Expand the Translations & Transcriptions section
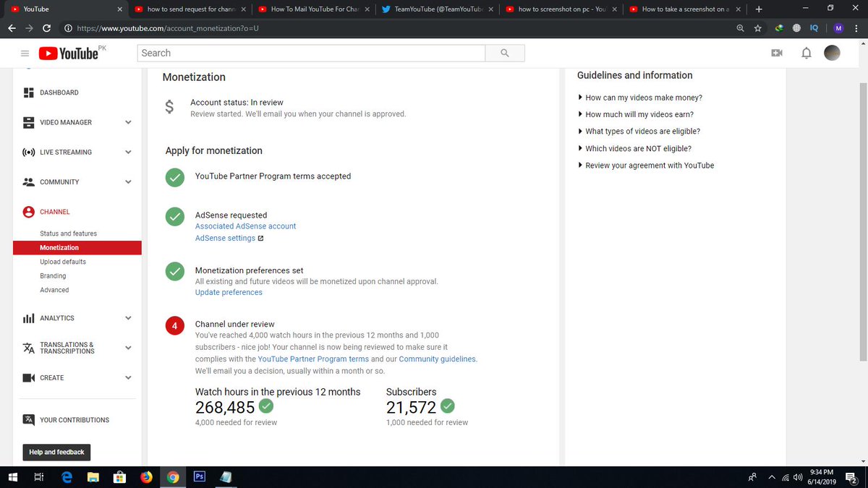868x488 pixels. point(128,348)
